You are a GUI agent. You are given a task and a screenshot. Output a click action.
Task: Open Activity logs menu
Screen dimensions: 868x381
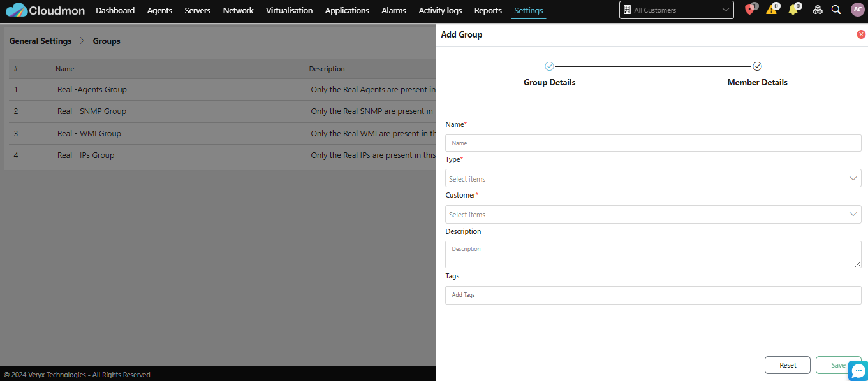[440, 10]
